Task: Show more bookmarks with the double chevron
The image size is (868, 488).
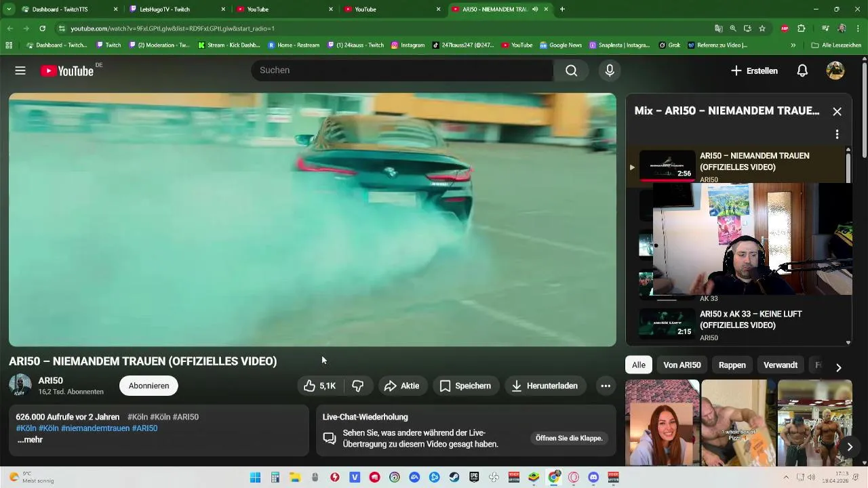Action: pos(793,45)
